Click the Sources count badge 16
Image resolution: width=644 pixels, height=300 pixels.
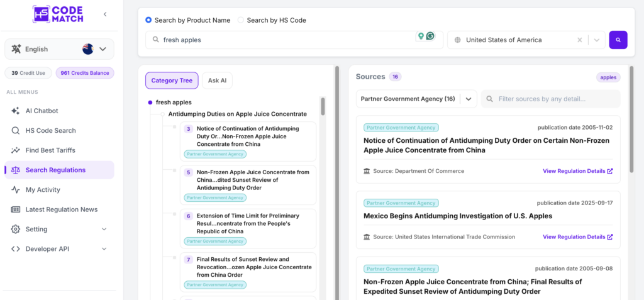click(x=395, y=77)
